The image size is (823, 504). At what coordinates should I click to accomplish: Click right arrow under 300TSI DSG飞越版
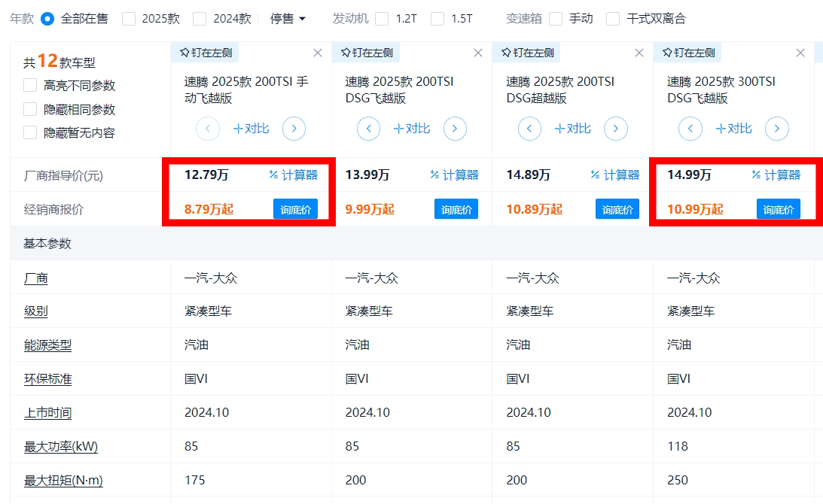click(x=777, y=129)
